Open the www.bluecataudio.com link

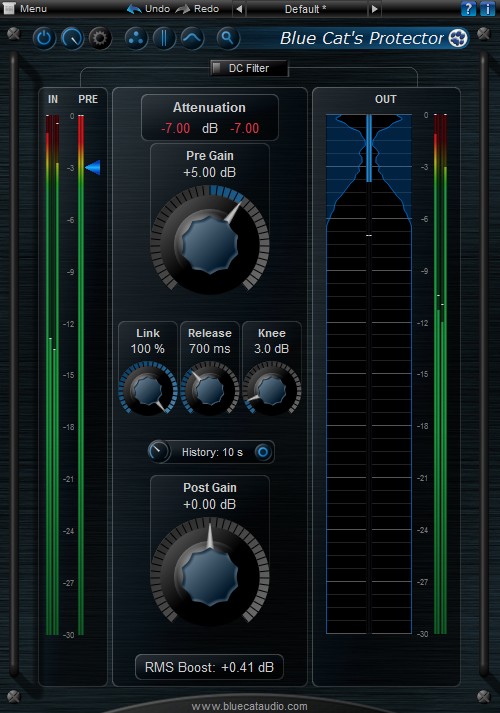pos(249,706)
